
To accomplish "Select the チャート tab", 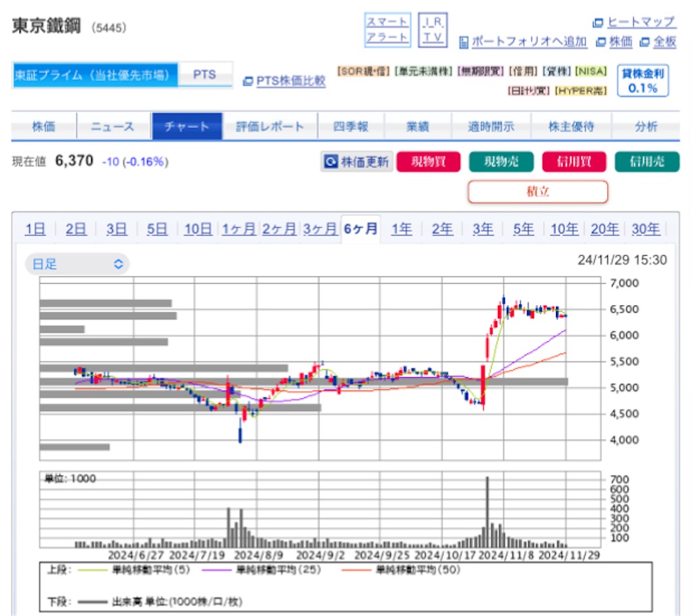I will (x=187, y=126).
